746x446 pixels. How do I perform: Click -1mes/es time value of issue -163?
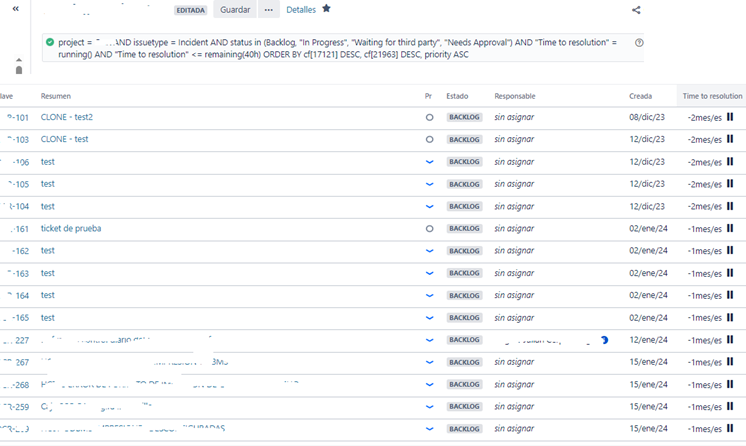tap(705, 273)
